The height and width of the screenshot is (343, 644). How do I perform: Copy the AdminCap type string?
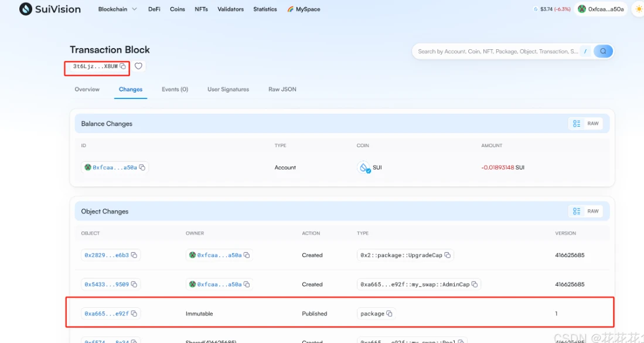coord(475,284)
